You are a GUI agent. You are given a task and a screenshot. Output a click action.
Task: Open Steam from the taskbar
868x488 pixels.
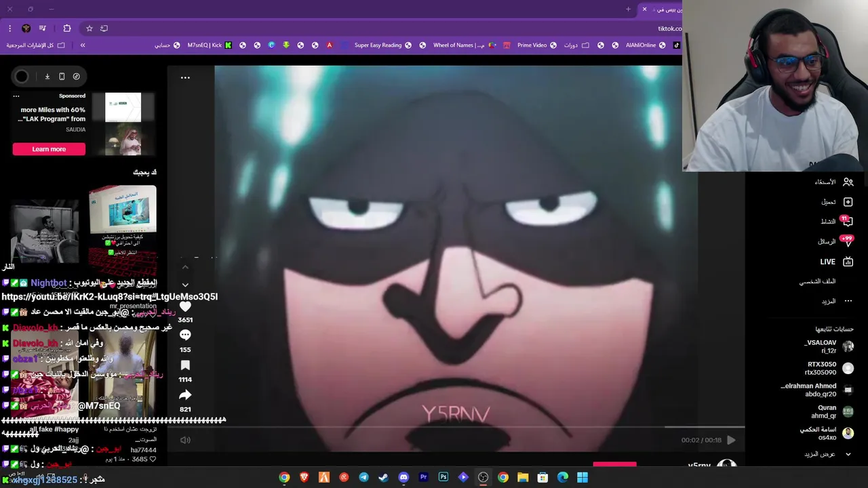383,478
